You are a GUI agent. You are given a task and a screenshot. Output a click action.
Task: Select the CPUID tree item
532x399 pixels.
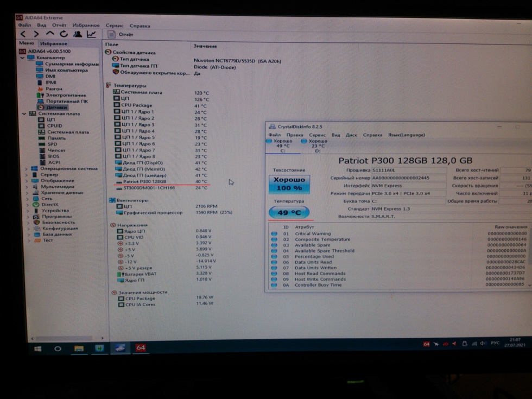pyautogui.click(x=54, y=126)
